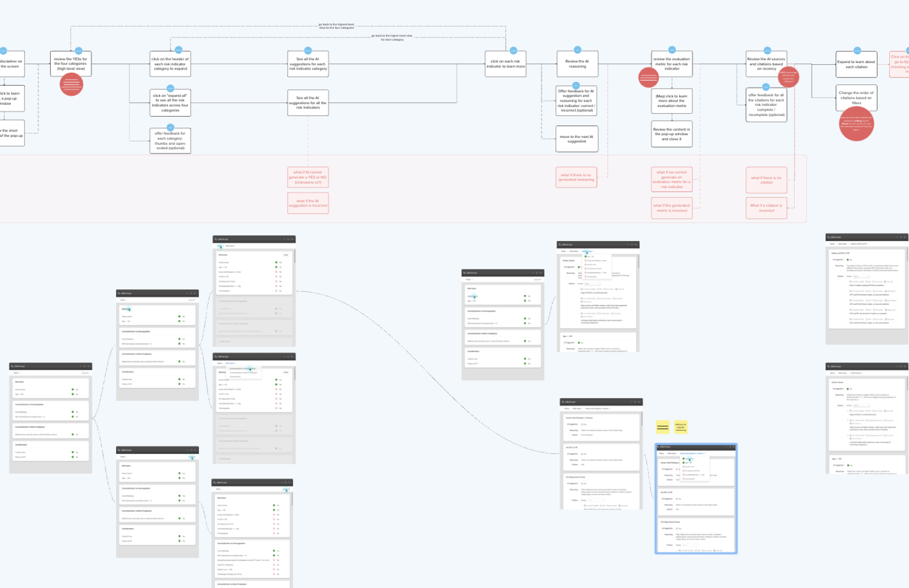Image resolution: width=909 pixels, height=588 pixels.
Task: Click the red stamp next to 'Review the AI sources' node
Action: point(788,77)
